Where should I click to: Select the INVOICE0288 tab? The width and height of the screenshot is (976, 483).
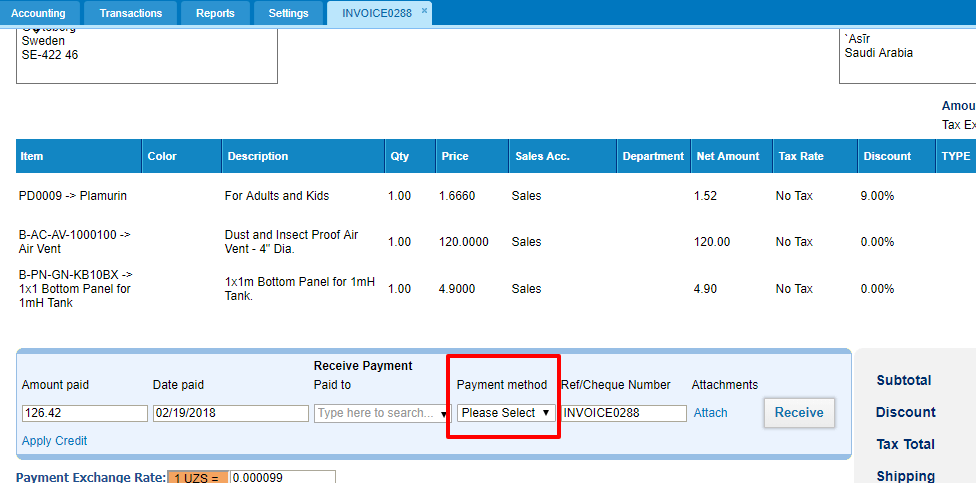pos(375,13)
